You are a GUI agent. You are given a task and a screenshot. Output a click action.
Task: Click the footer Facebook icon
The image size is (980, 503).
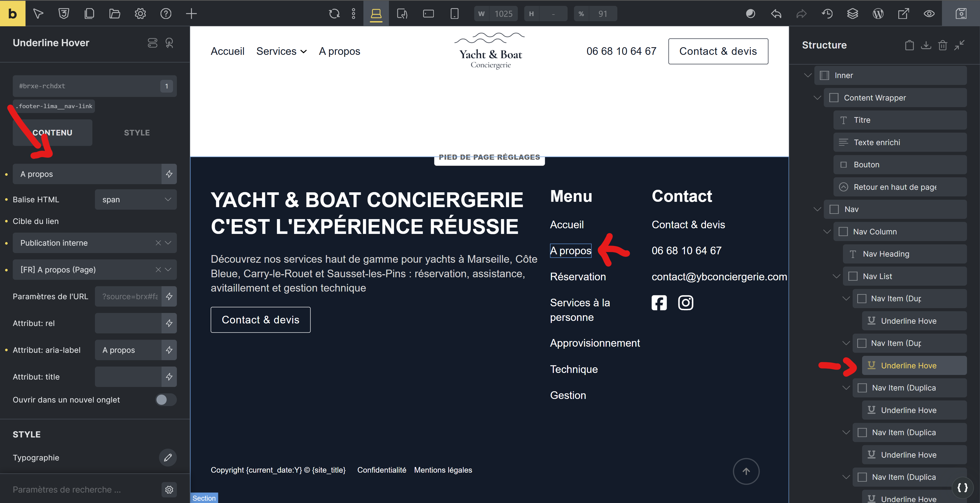pyautogui.click(x=659, y=303)
